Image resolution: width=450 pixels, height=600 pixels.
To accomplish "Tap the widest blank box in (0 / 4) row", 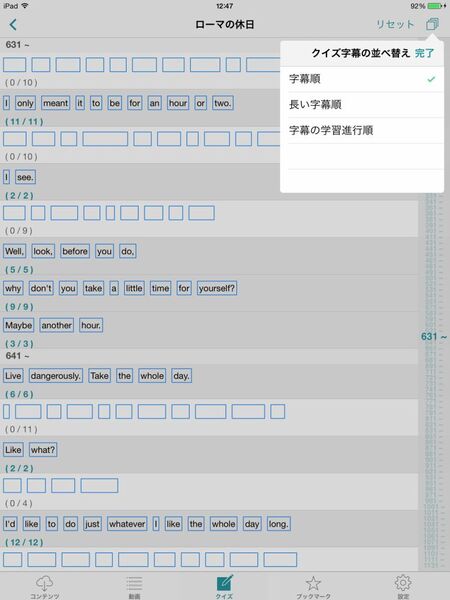I will 99,486.
